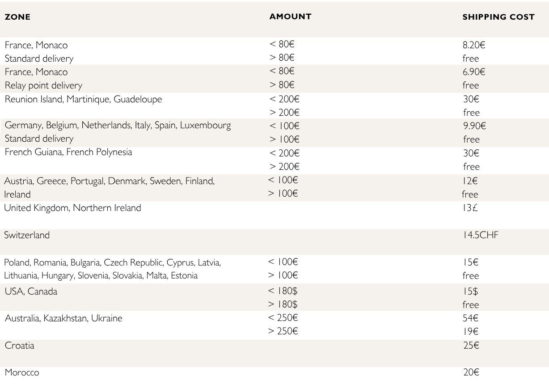This screenshot has height=392, width=549.
Task: Click the Australia, Kazakhstan, Ukraine zone
Action: [63, 318]
